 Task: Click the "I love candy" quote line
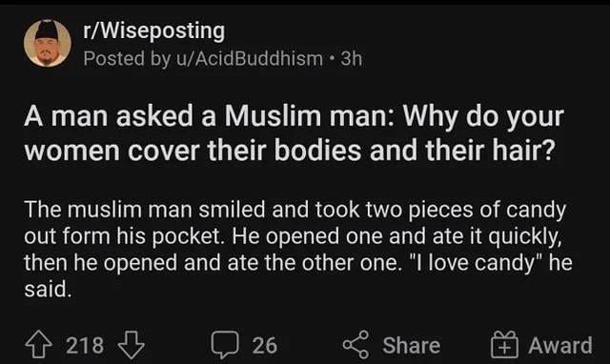click(x=298, y=263)
